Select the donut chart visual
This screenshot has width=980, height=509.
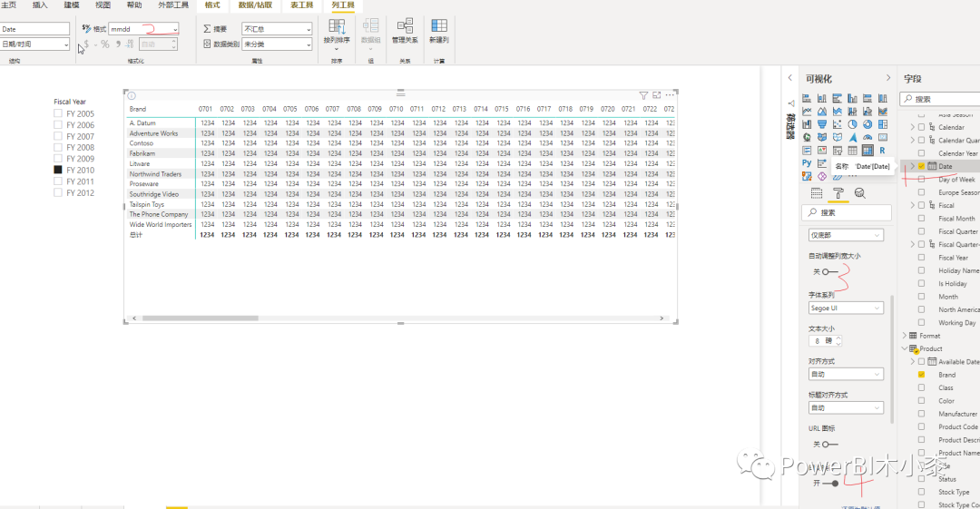(867, 124)
